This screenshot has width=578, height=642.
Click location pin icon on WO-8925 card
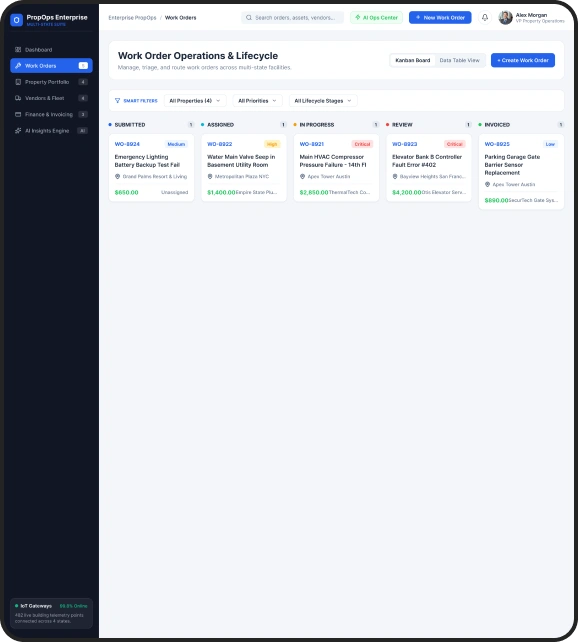click(488, 184)
